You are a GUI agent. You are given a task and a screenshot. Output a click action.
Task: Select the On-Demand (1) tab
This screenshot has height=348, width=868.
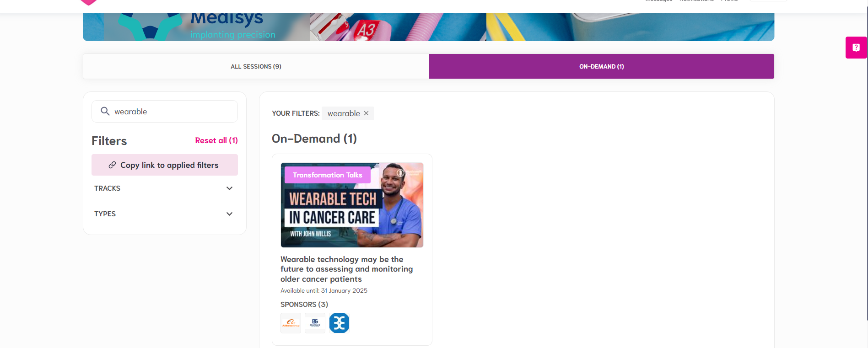[601, 66]
